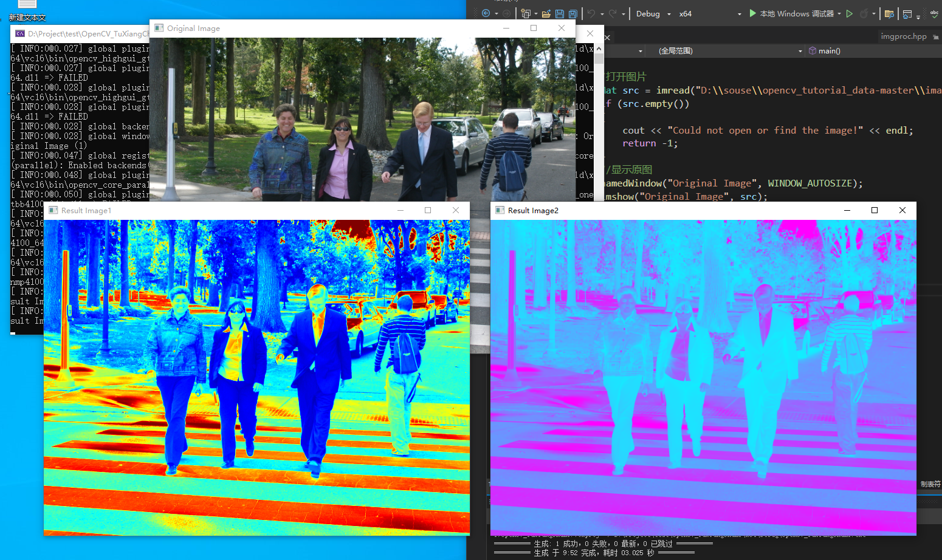Click the Hot Reload flame icon

tap(864, 13)
